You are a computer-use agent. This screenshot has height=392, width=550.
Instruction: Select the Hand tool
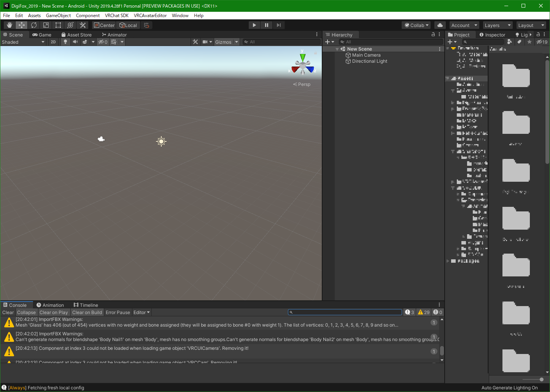(10, 25)
